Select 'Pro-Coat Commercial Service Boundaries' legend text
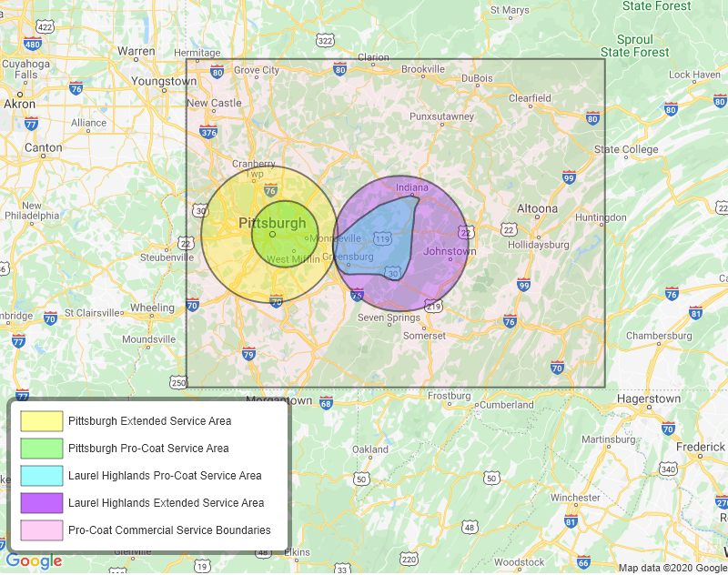 coord(169,530)
